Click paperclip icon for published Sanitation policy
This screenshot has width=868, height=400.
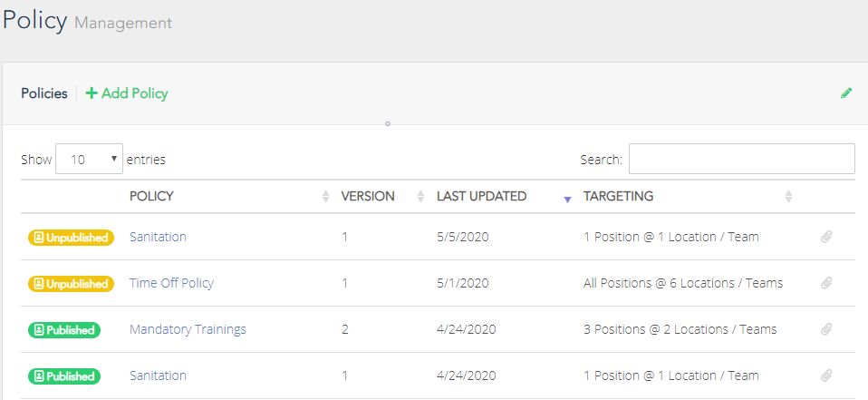(826, 376)
